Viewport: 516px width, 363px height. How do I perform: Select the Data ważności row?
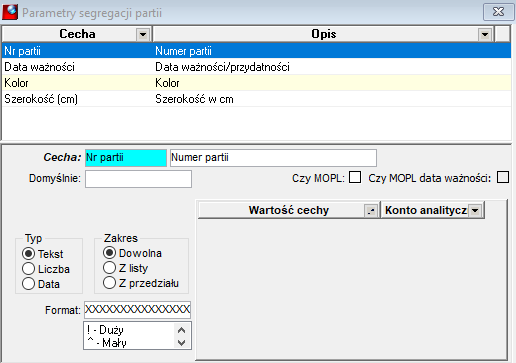256,67
